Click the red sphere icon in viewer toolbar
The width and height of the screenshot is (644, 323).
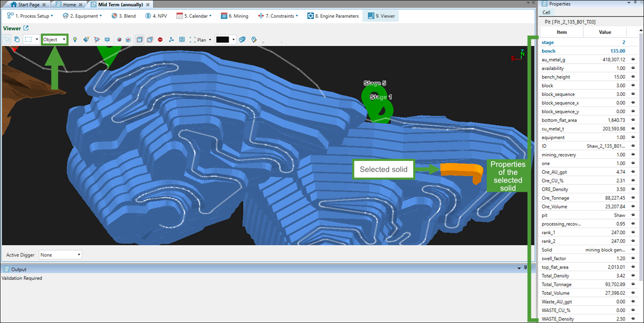coord(120,39)
